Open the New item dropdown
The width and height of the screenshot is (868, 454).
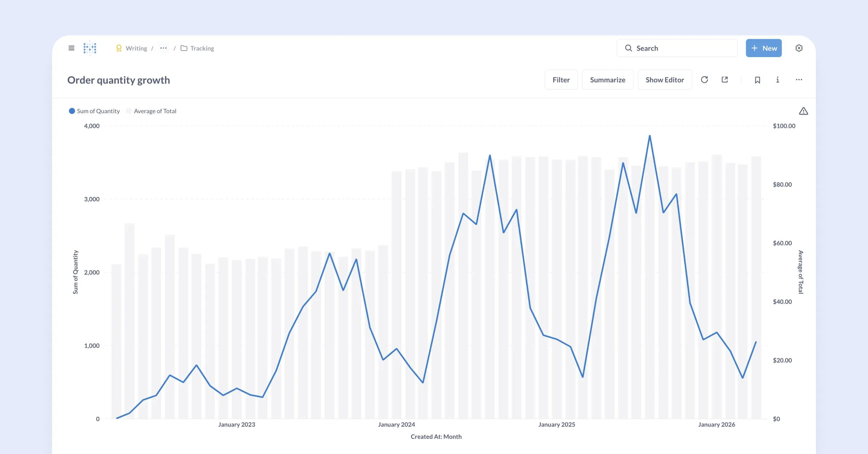(763, 48)
